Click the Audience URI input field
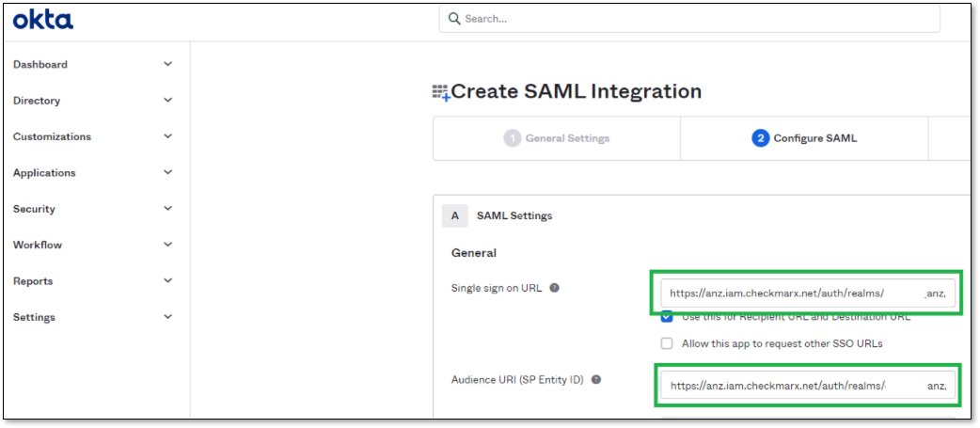The width and height of the screenshot is (980, 428). coord(808,386)
